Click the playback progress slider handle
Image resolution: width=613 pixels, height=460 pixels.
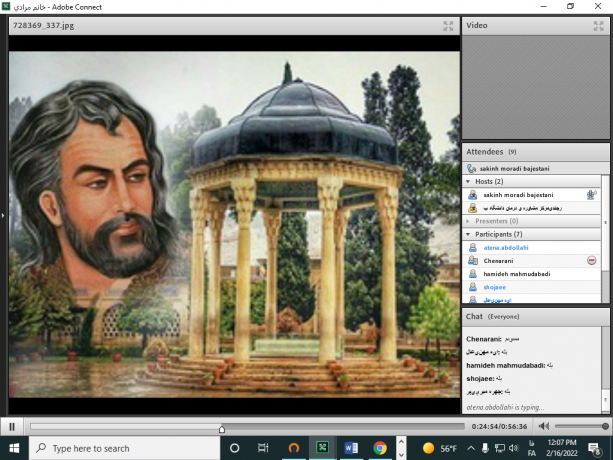222,429
